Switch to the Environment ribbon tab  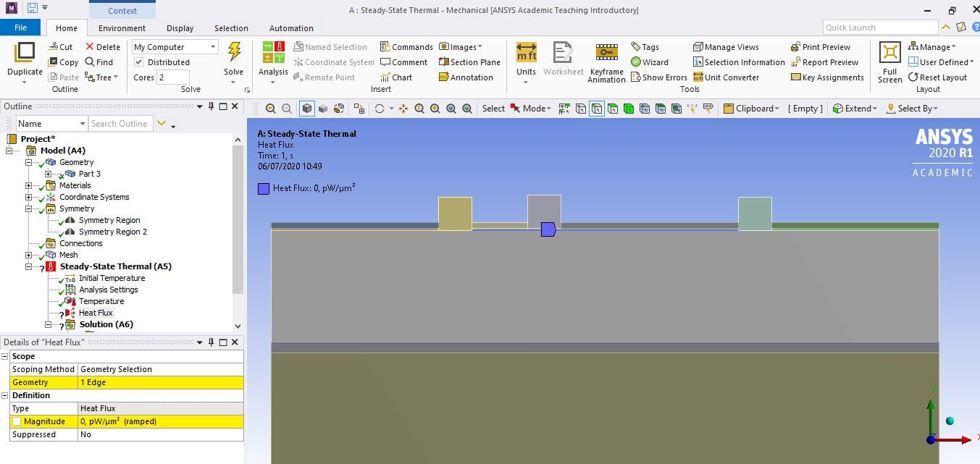(122, 28)
